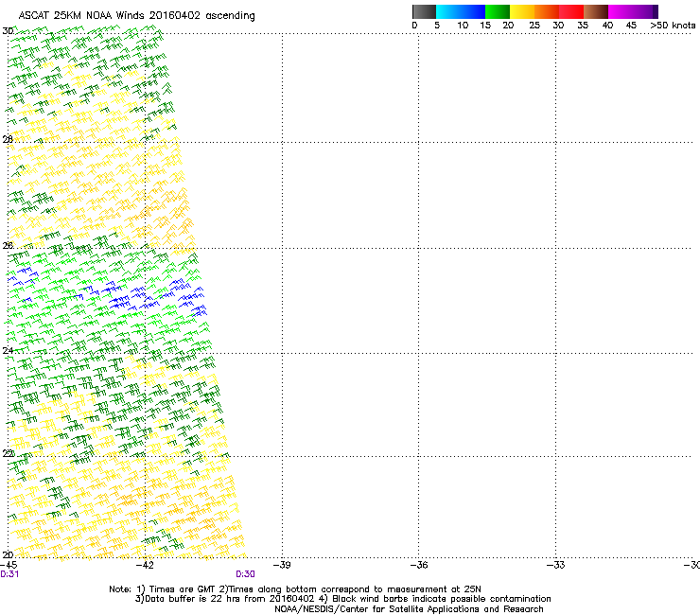700x615 pixels.
Task: Click the purple 0:30 time stamp
Action: [246, 574]
